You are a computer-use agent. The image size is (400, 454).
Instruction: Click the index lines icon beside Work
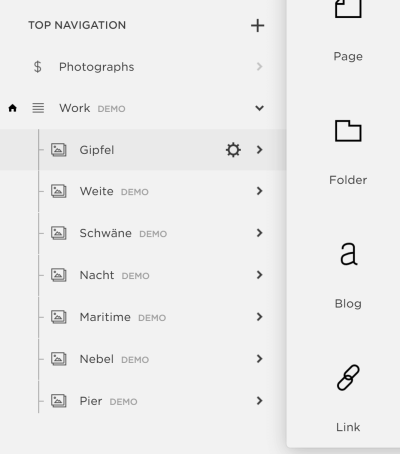point(38,108)
